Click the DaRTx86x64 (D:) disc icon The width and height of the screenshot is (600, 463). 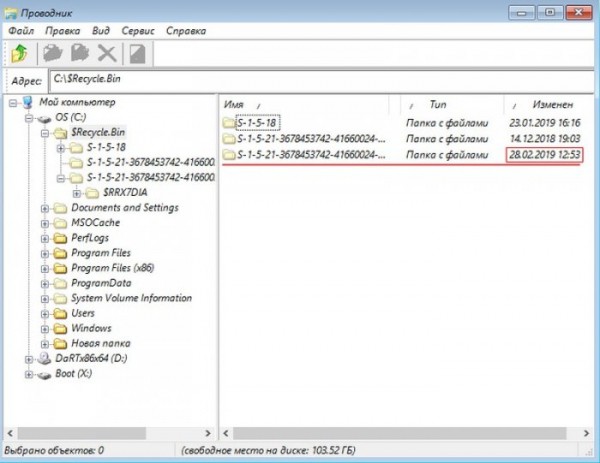click(44, 359)
